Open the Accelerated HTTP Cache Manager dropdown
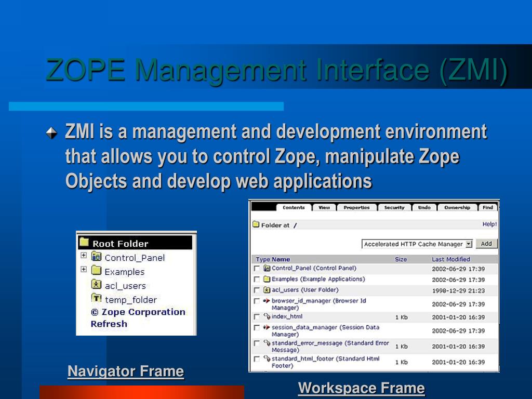Screen dimensions: 532x399 coord(417,244)
